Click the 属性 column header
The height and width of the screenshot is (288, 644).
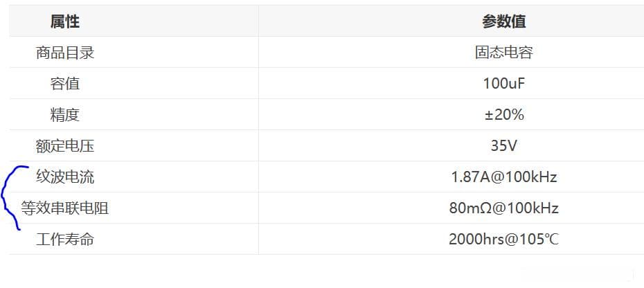65,21
